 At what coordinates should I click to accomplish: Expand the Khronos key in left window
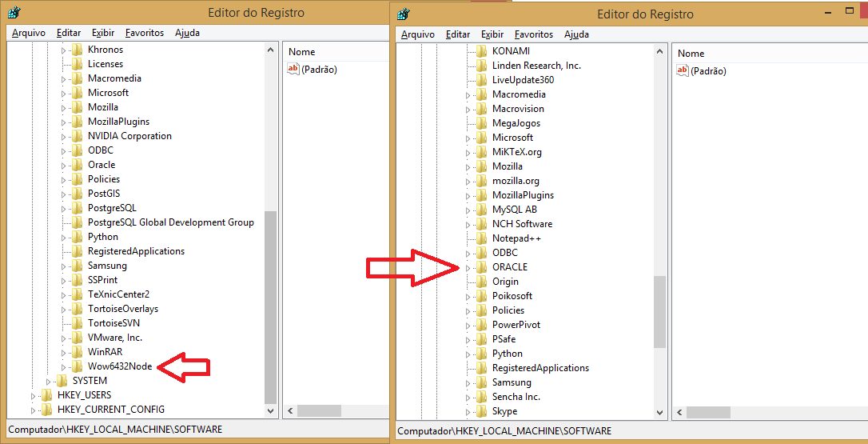coord(63,50)
